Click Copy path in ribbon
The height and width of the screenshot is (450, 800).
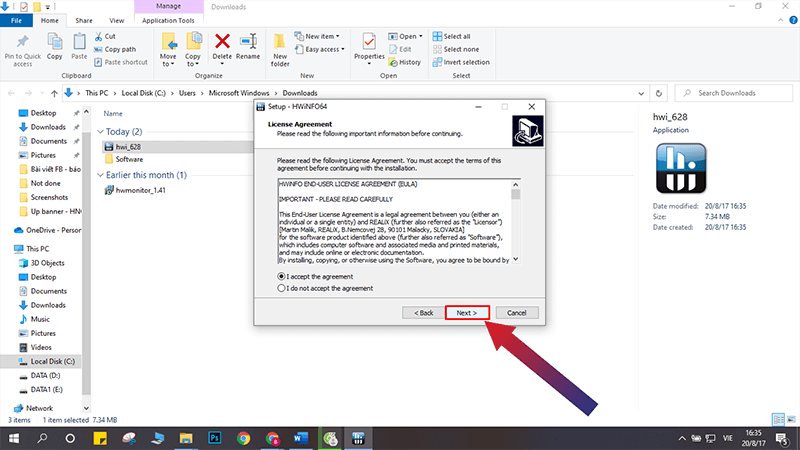tap(115, 49)
